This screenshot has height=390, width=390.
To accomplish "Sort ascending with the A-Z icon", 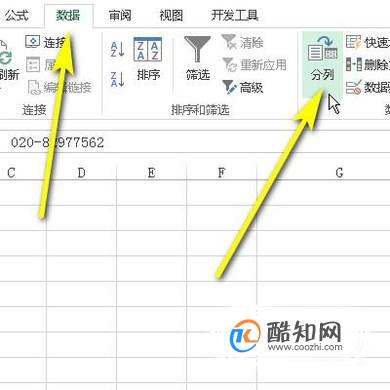I will pos(117,49).
